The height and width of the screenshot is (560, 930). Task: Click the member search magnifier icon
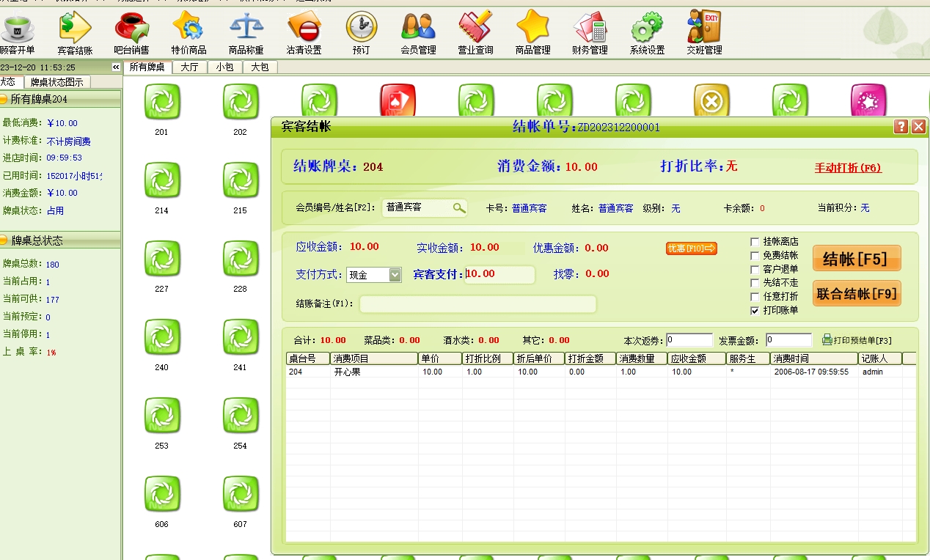pos(459,208)
